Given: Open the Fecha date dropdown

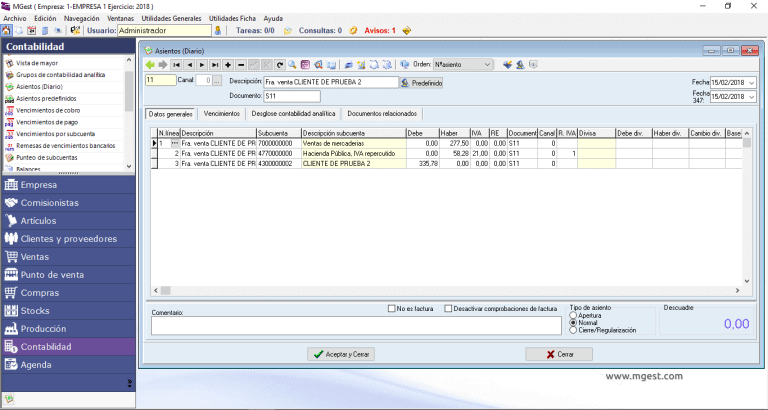Looking at the screenshot, I should (x=752, y=83).
